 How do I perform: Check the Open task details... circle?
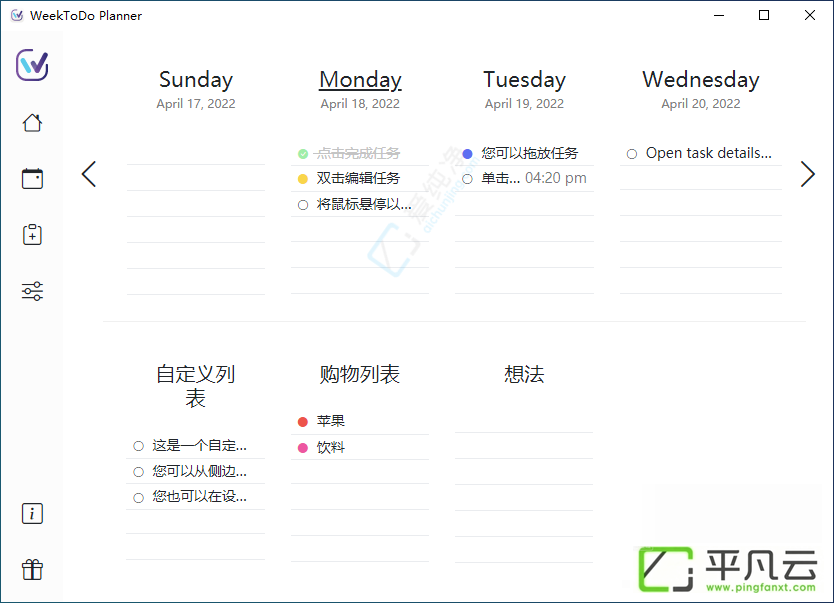tap(632, 154)
